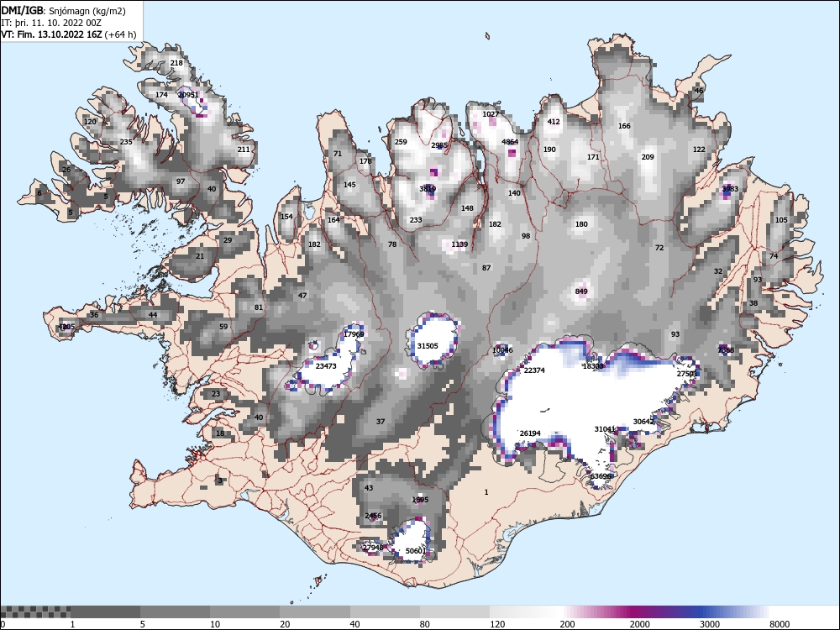Click the legend tick label '80'
The height and width of the screenshot is (630, 840).
(425, 624)
